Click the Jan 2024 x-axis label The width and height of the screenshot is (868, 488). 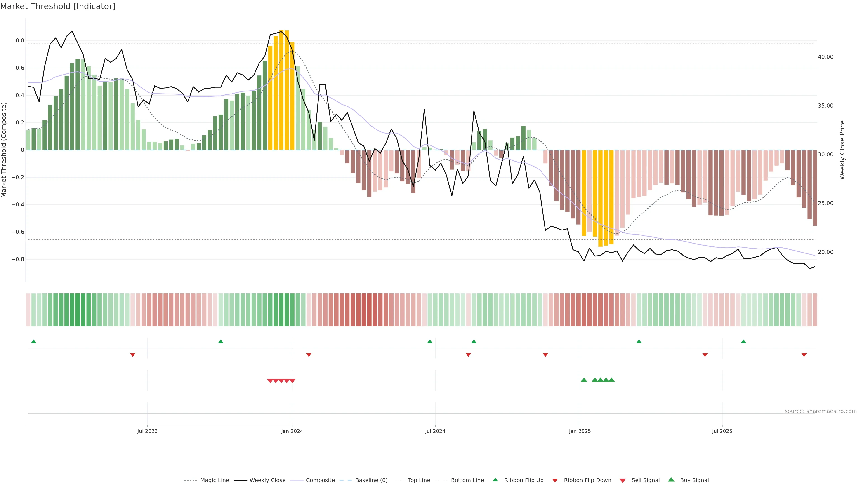pos(292,431)
